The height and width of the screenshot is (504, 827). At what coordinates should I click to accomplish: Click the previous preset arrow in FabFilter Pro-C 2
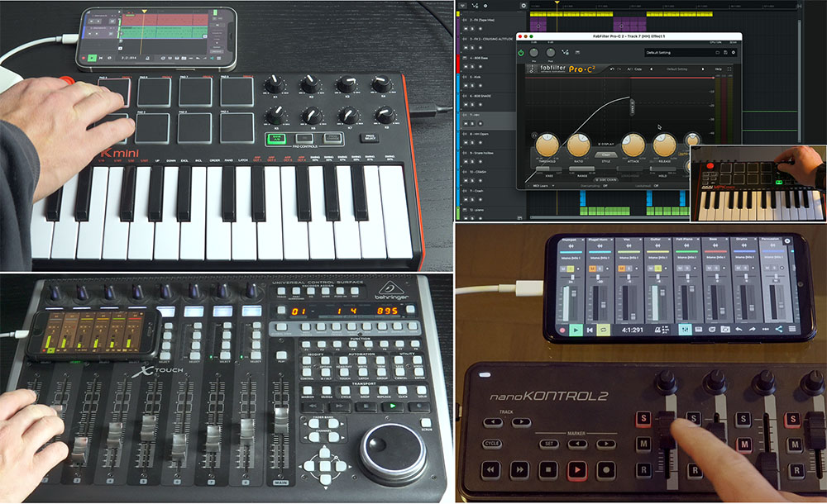tap(651, 69)
